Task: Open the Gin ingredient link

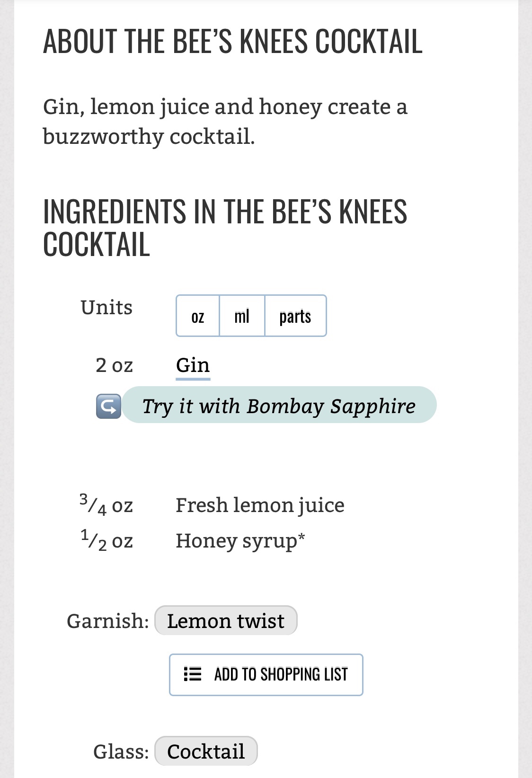Action: click(x=193, y=365)
